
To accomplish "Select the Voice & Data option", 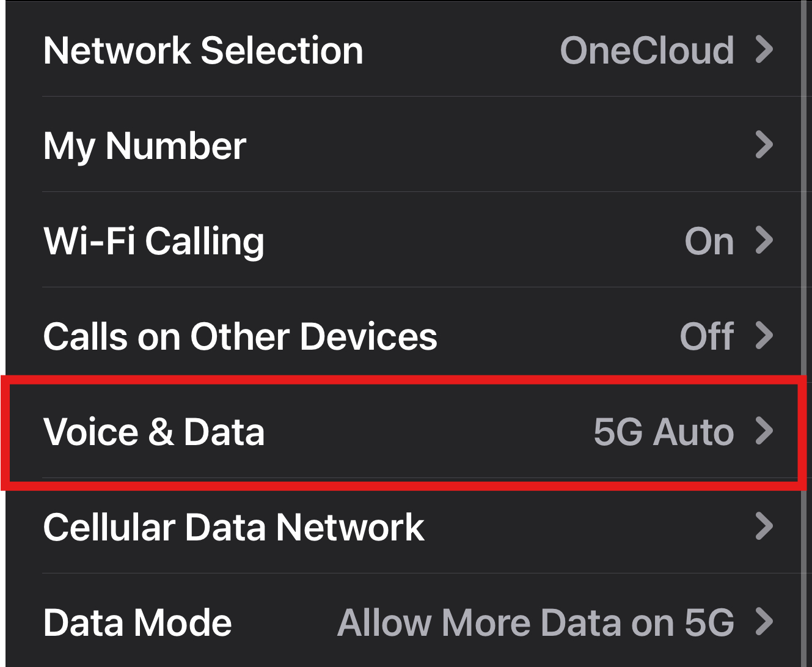I will tap(403, 431).
